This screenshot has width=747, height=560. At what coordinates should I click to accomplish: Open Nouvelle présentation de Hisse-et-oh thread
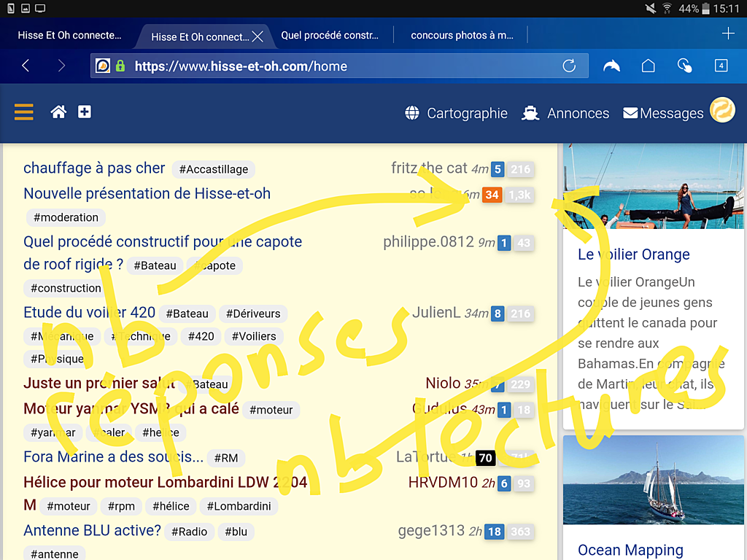pos(147,194)
